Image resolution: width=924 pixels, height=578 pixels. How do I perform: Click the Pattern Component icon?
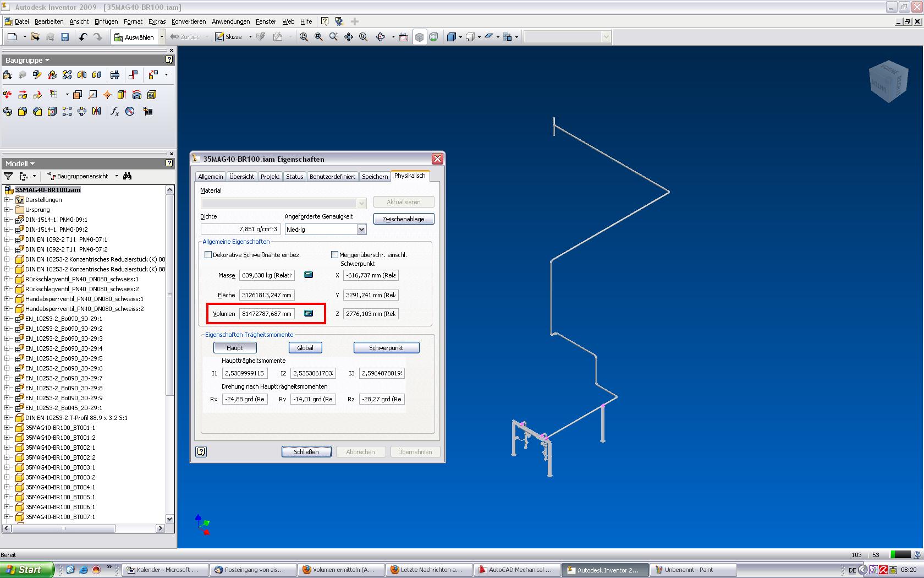point(67,75)
